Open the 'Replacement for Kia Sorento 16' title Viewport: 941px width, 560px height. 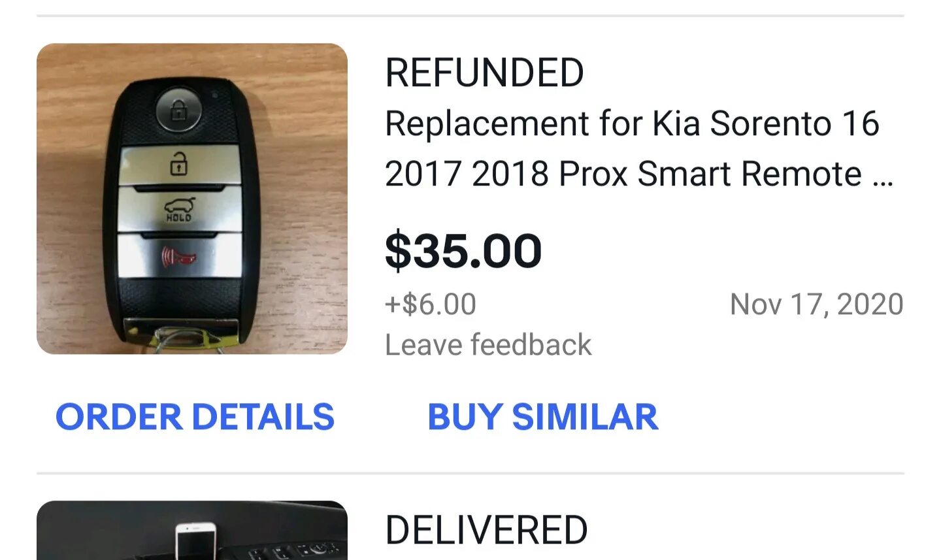[x=632, y=124]
